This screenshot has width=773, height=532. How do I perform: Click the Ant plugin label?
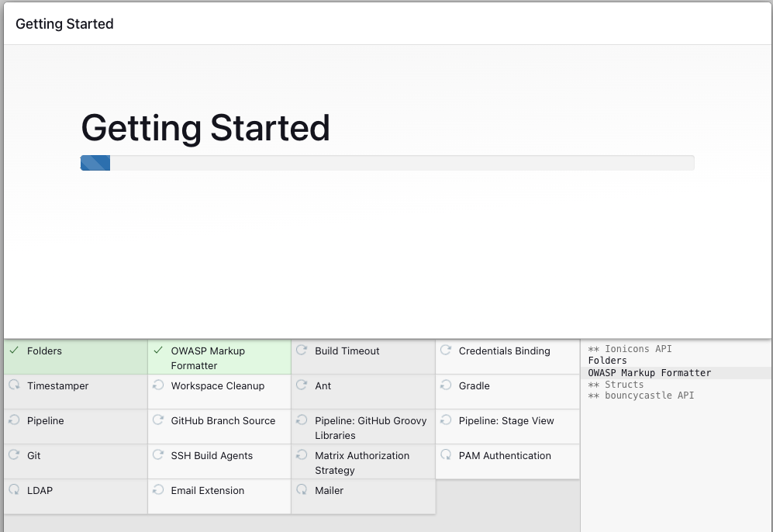point(323,386)
